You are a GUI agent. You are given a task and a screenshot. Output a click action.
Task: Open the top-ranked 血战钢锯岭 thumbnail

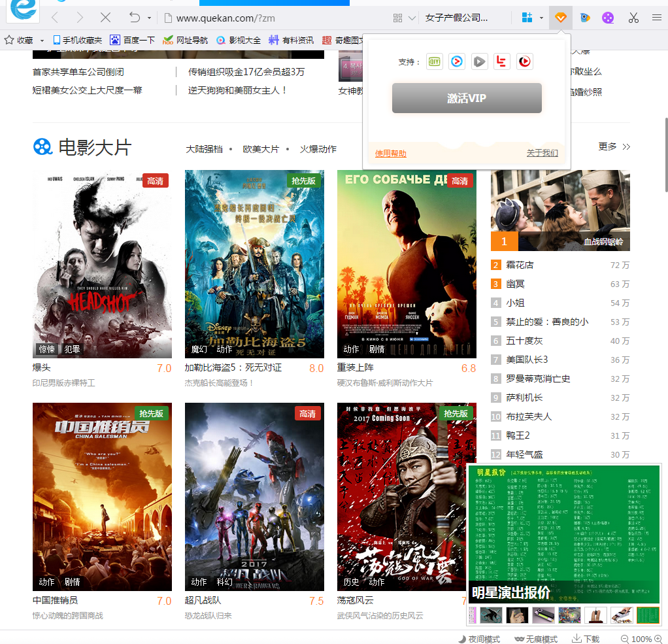point(560,211)
